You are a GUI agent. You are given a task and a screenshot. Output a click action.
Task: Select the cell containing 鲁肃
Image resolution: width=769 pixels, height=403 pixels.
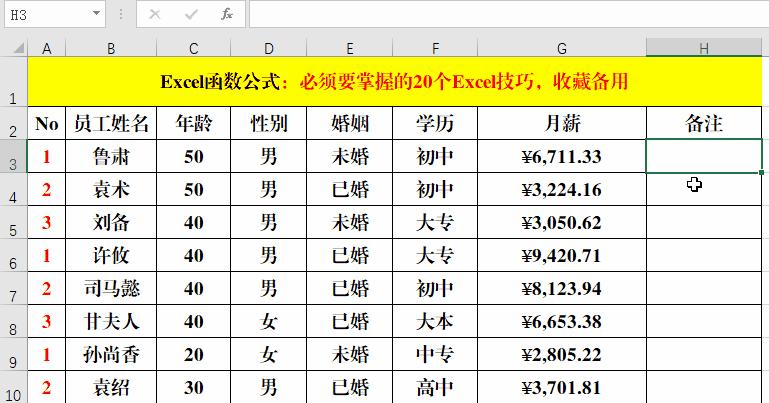click(111, 156)
